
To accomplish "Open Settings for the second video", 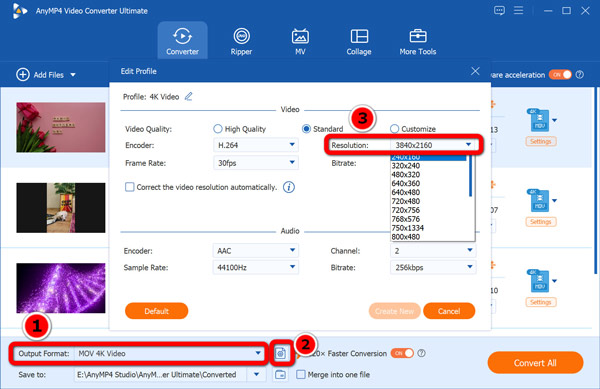I will coord(541,222).
